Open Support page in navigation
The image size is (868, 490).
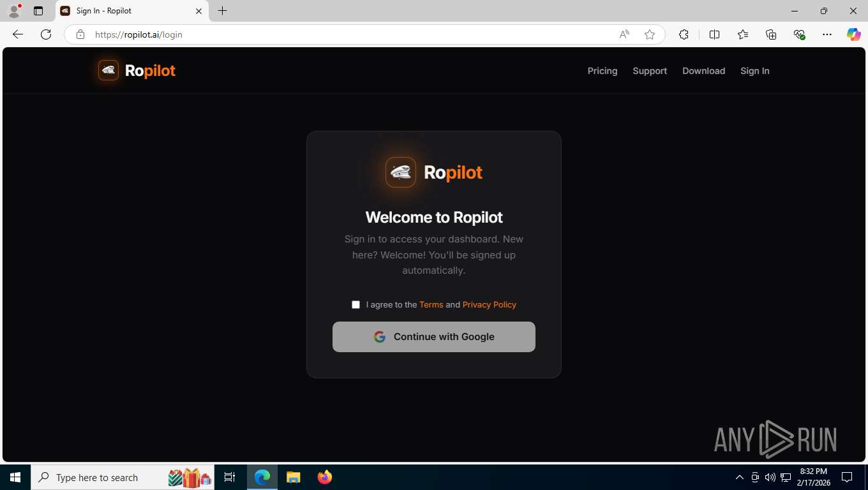coord(650,71)
